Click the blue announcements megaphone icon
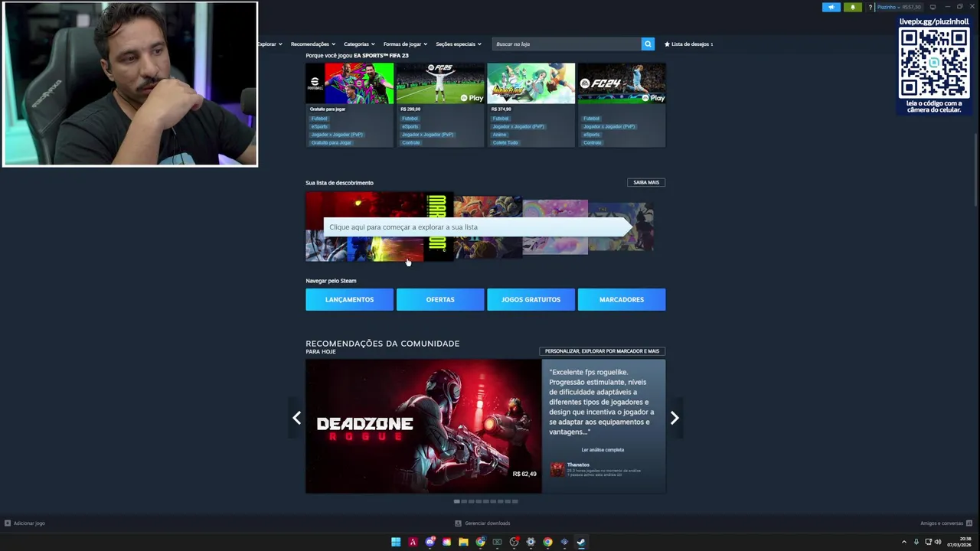This screenshot has width=980, height=551. coord(831,7)
